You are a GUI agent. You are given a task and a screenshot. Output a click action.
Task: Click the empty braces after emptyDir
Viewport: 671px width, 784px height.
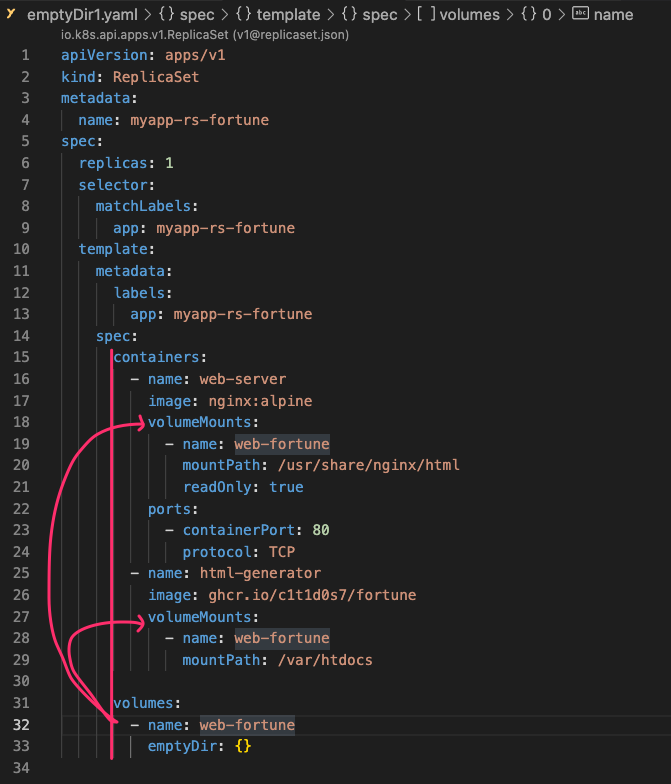243,746
